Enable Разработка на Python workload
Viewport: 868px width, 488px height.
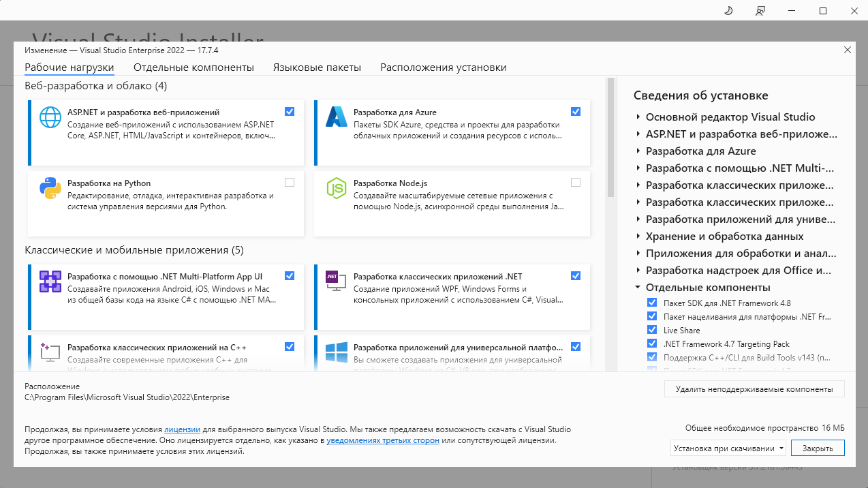290,182
